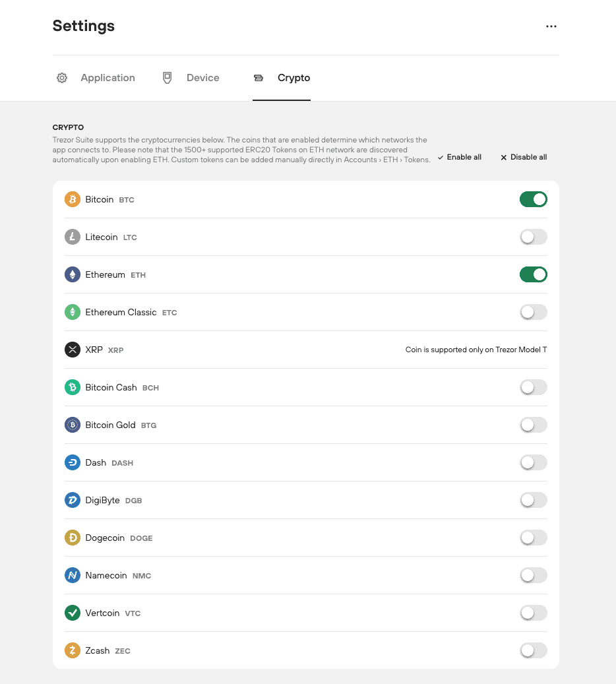Click the Namecoin coin icon
Screen dimensions: 616x684
(73, 575)
